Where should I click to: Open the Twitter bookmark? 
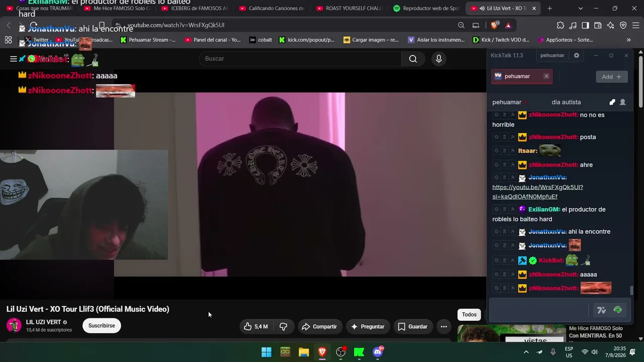pos(37,40)
